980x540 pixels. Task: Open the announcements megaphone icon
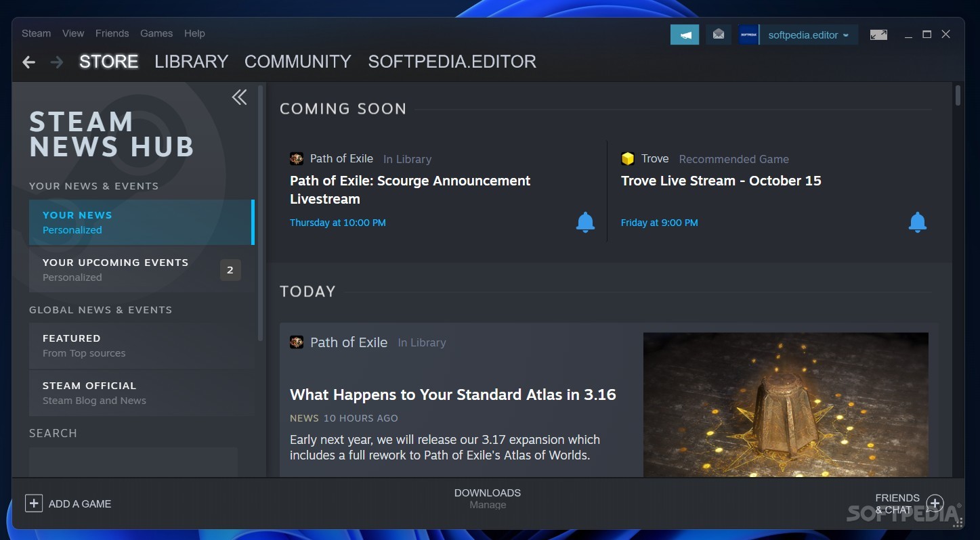coord(685,35)
